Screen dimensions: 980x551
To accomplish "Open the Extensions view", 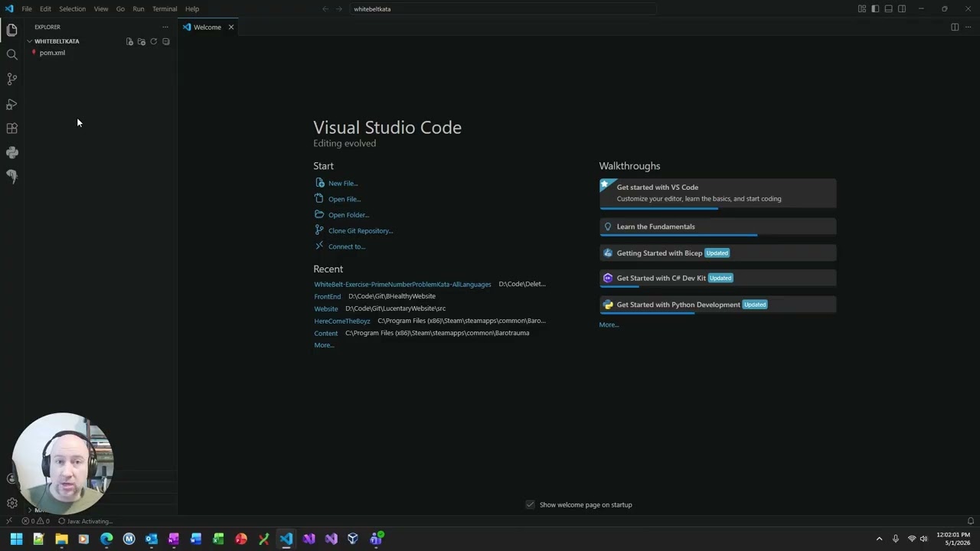I will 11,129.
